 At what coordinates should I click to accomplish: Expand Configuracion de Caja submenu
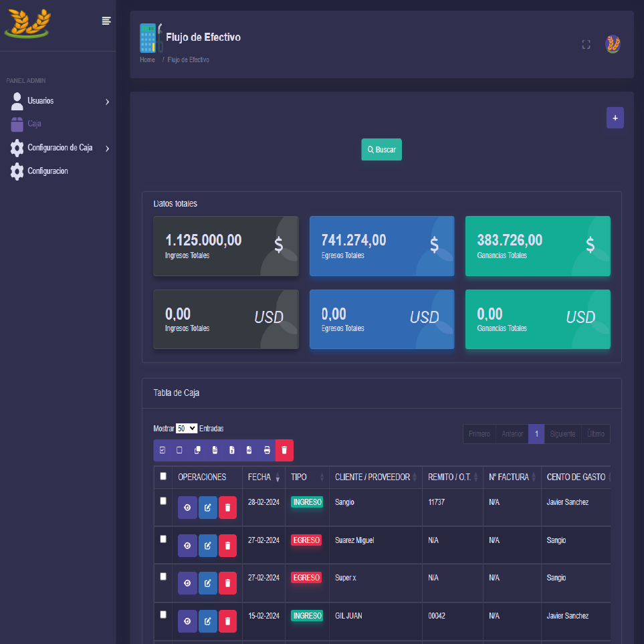click(60, 148)
